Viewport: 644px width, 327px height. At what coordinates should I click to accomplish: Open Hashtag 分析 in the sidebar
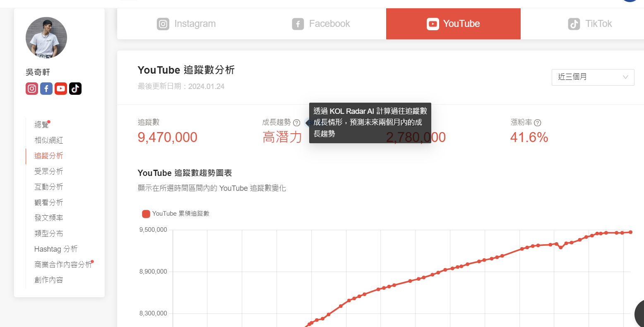pos(56,249)
